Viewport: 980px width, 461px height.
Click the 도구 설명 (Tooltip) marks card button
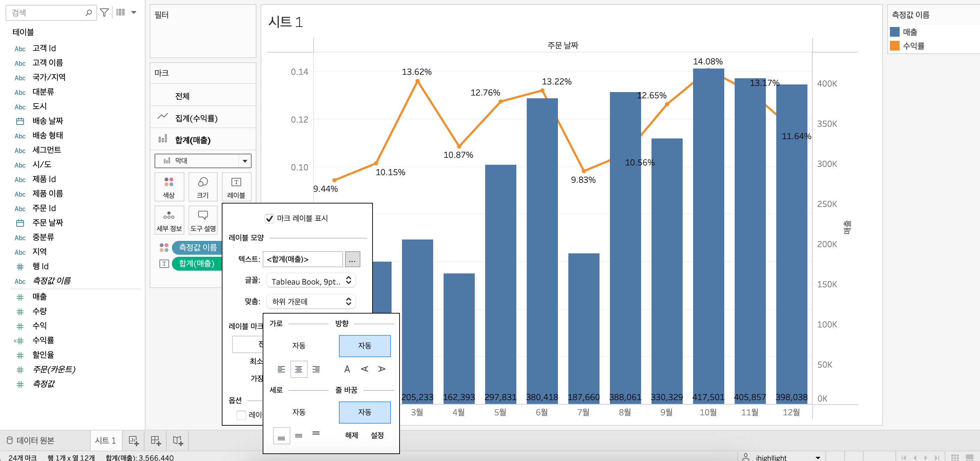[x=202, y=220]
